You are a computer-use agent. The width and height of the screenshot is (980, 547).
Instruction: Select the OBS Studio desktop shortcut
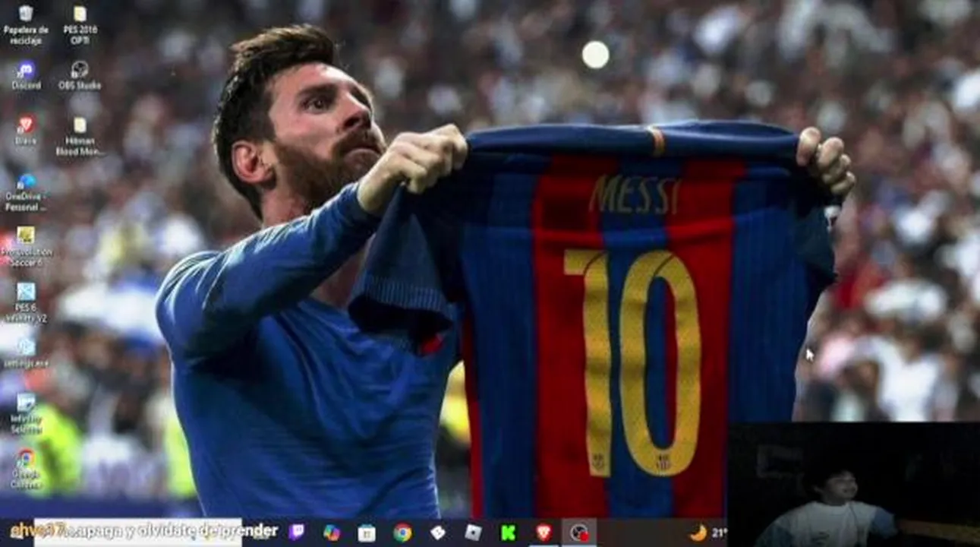pyautogui.click(x=80, y=75)
